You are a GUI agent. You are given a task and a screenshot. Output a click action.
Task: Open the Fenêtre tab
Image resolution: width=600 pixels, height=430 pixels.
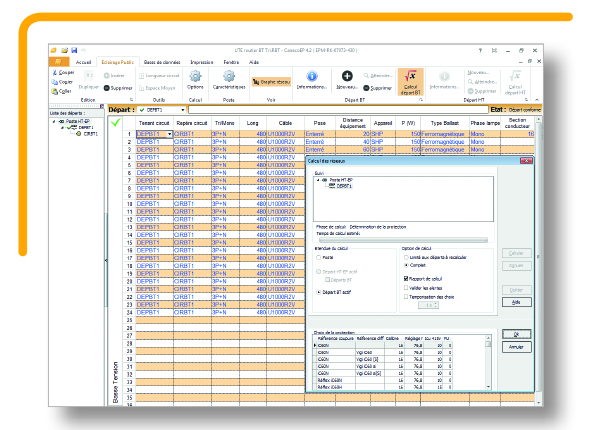pyautogui.click(x=231, y=62)
